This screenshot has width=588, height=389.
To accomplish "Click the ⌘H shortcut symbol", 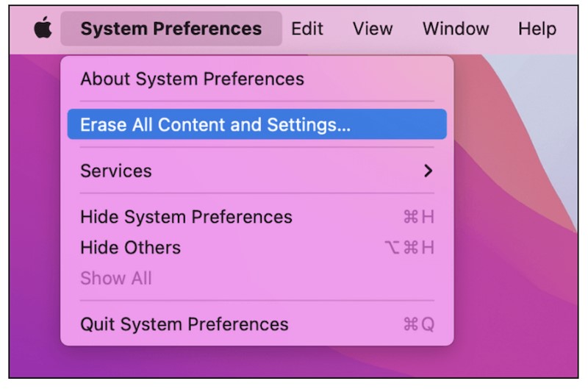I will [418, 217].
